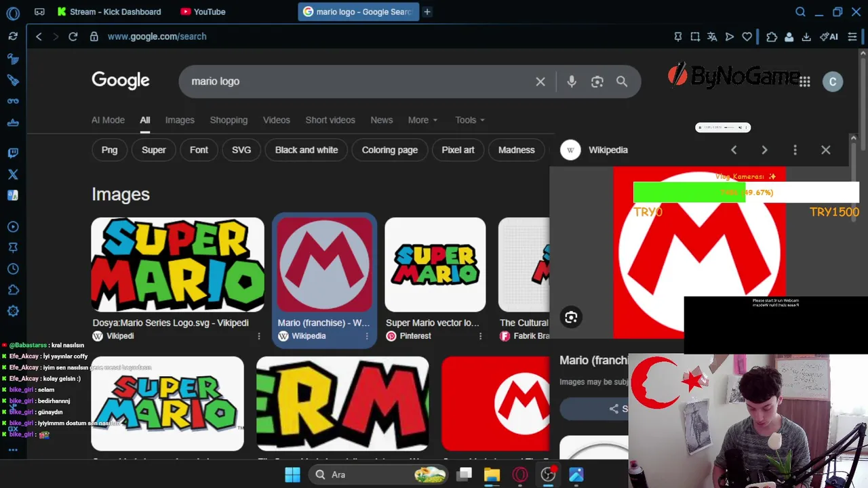Clear the Google search box text
This screenshot has height=488, width=868.
(540, 81)
